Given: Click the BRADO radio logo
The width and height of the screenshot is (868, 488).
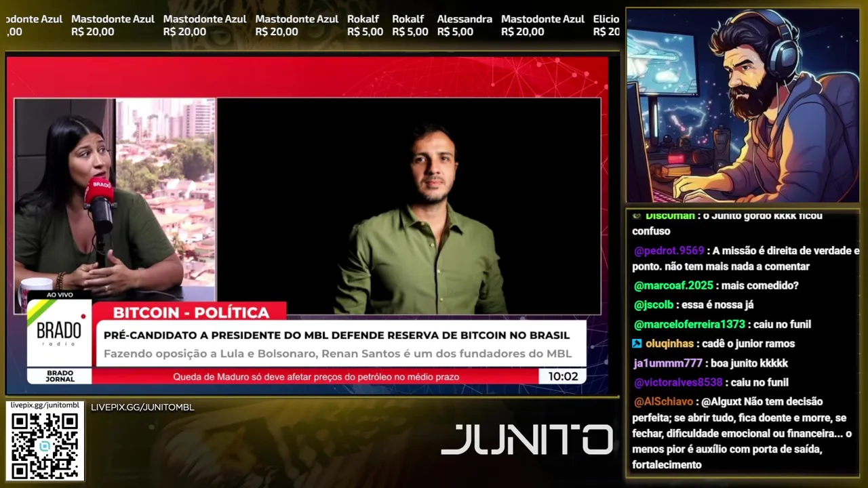Looking at the screenshot, I should pyautogui.click(x=59, y=333).
